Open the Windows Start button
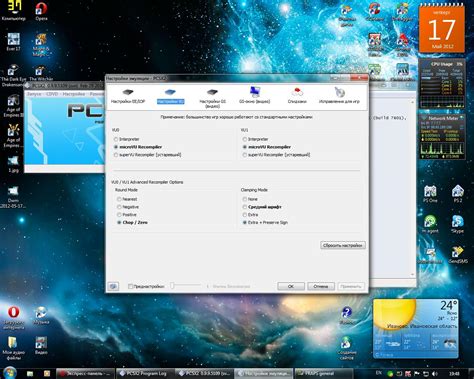 tap(9, 373)
